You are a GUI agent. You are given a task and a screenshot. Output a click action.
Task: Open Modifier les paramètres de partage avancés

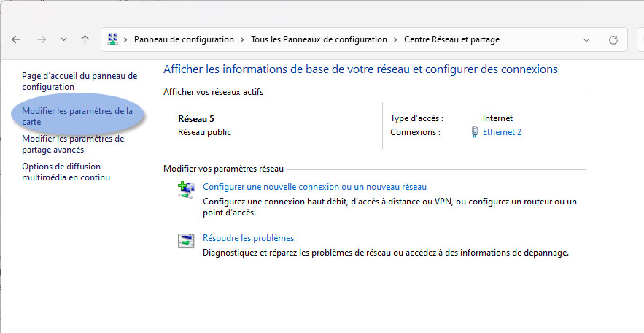coord(73,145)
